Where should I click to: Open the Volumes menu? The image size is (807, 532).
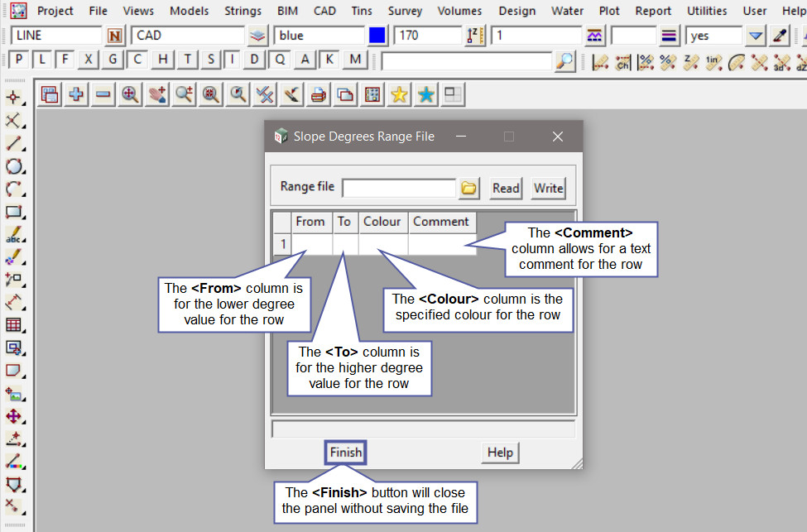click(459, 11)
